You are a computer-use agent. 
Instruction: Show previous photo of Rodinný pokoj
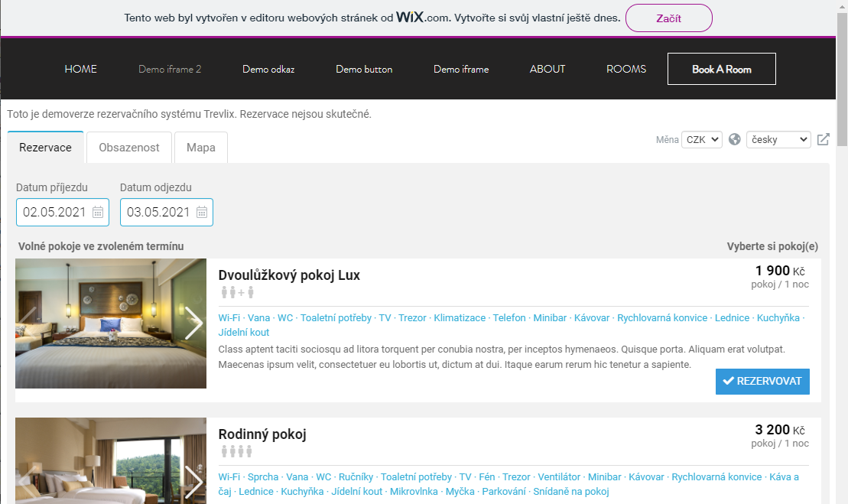[28, 482]
